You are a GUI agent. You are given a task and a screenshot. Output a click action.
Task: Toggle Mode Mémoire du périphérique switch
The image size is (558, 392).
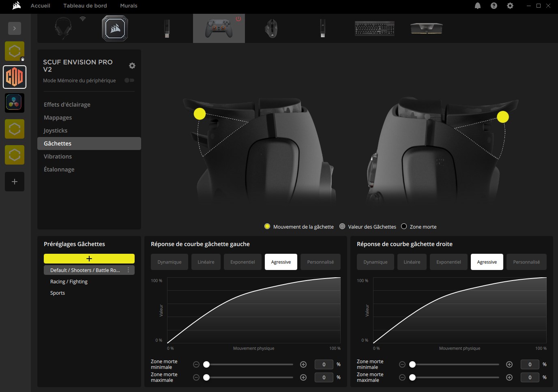(x=129, y=80)
